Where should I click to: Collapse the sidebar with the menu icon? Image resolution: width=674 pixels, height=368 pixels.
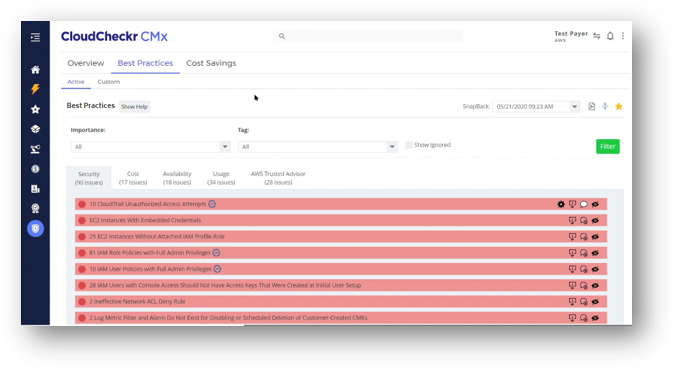(35, 37)
